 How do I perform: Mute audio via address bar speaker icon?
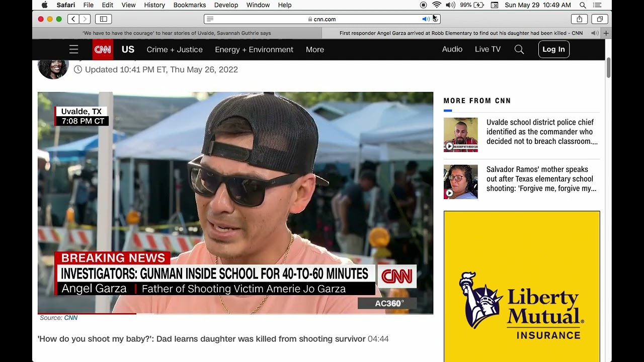coord(426,19)
